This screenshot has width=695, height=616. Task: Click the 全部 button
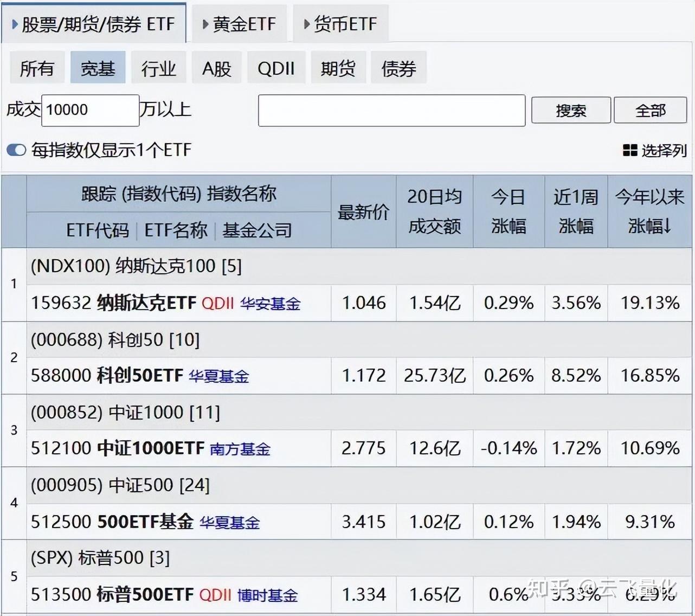(650, 110)
